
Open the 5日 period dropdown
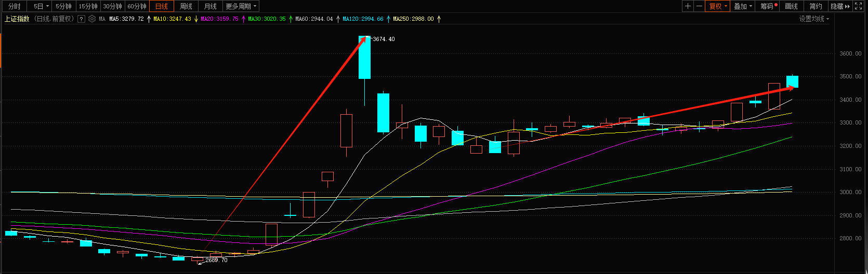point(41,6)
